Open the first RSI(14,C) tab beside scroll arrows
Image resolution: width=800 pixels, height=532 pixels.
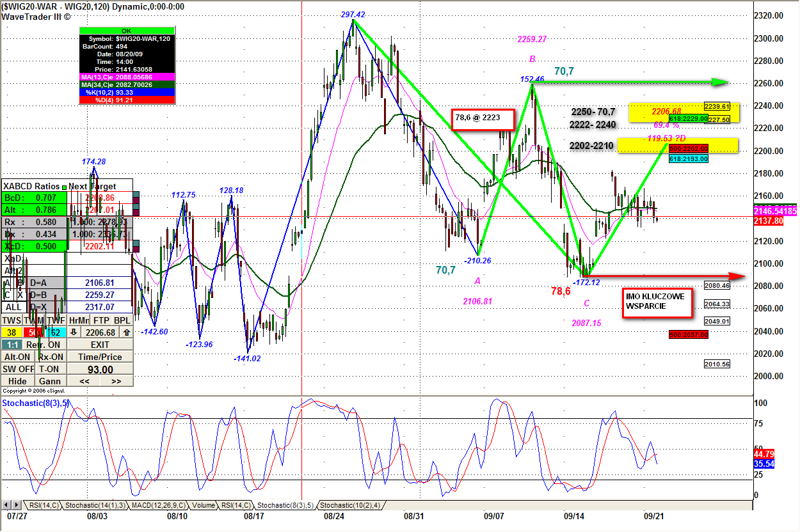[x=42, y=505]
